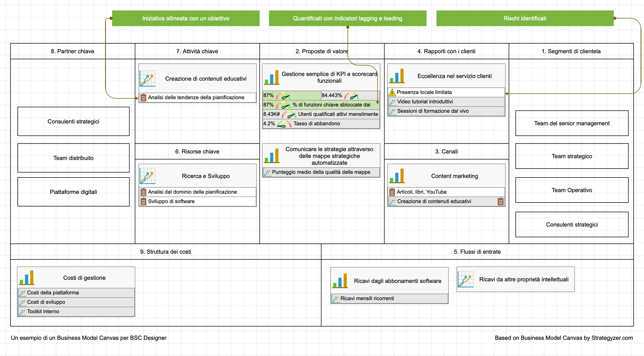Select the clipboard icon next to Sviluppo di software
The width and height of the screenshot is (644, 356).
coord(144,201)
